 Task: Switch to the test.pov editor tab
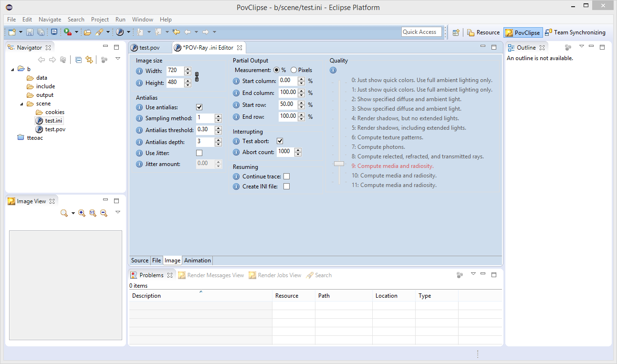tap(149, 48)
